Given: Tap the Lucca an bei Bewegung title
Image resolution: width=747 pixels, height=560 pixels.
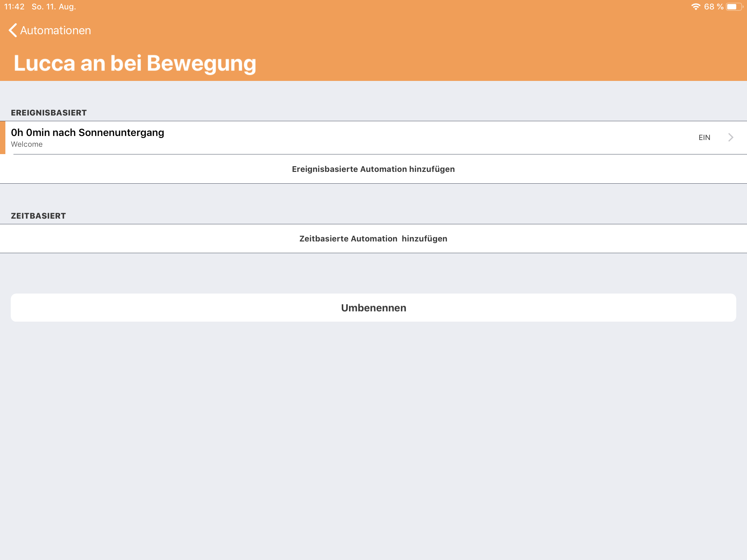Looking at the screenshot, I should (x=135, y=63).
